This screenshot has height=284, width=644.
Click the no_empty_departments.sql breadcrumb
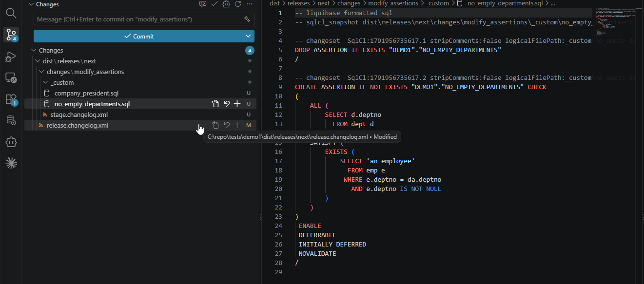504,3
